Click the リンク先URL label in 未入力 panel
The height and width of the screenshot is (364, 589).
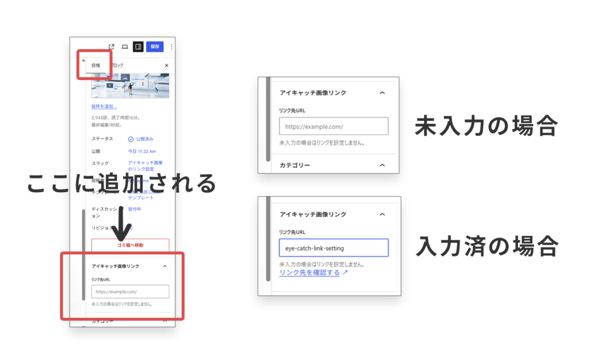pyautogui.click(x=292, y=110)
